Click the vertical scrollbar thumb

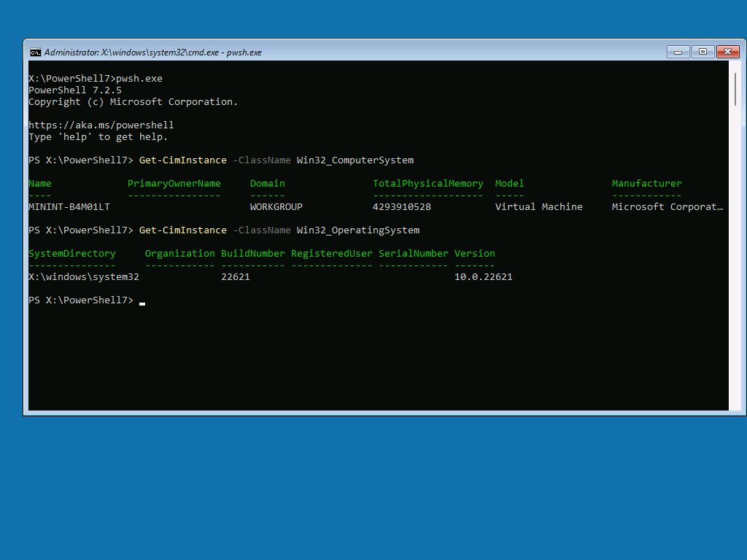736,87
